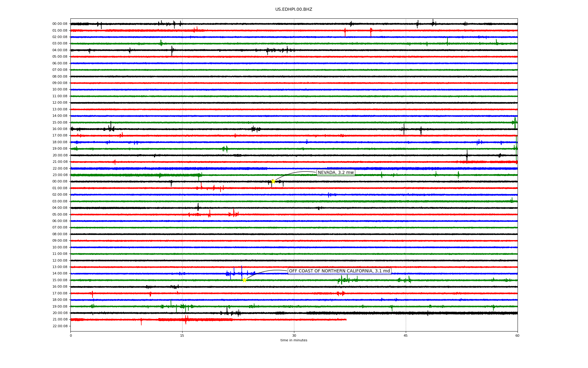The height and width of the screenshot is (368, 588).
Task: Click the x-axis tick label 60
Action: 517,335
